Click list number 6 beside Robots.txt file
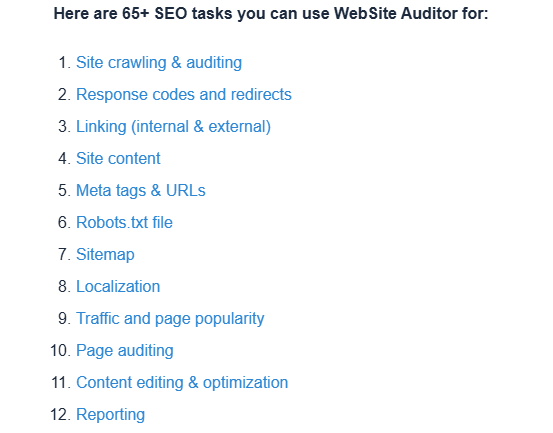The width and height of the screenshot is (553, 433). click(x=65, y=222)
